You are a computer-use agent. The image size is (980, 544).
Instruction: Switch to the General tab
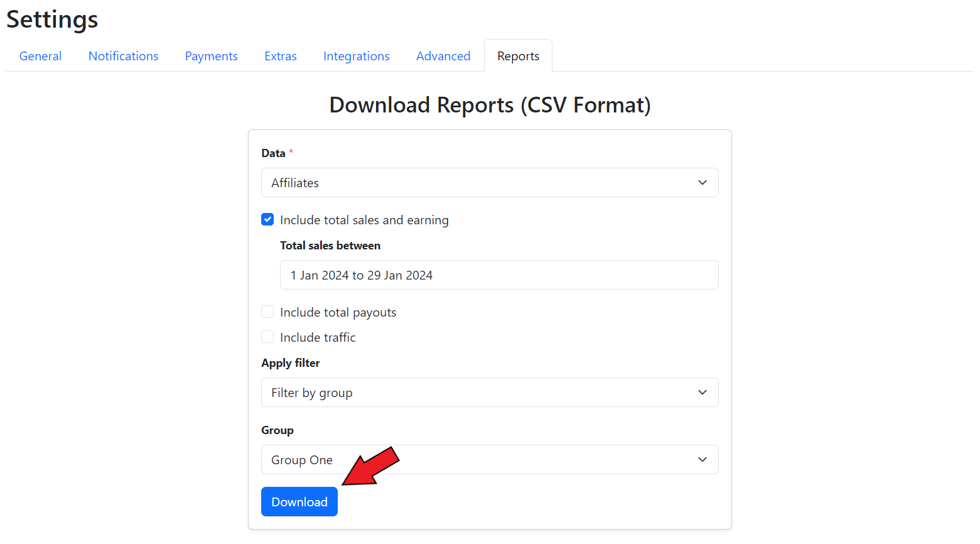click(40, 56)
